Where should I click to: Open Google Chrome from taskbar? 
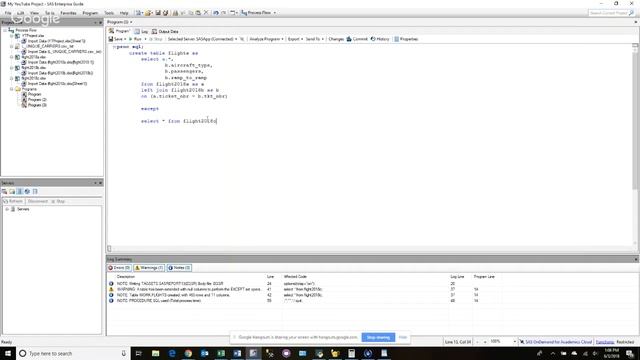[188, 353]
